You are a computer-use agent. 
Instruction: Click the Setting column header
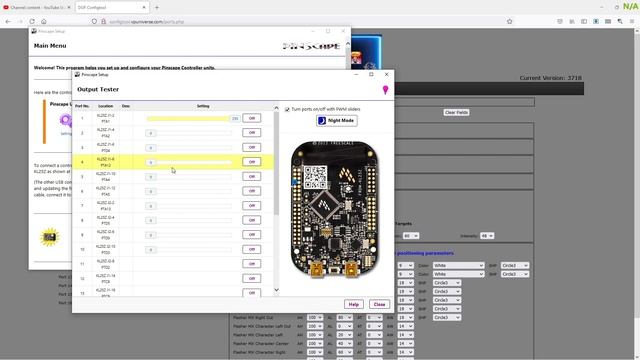[x=203, y=106]
